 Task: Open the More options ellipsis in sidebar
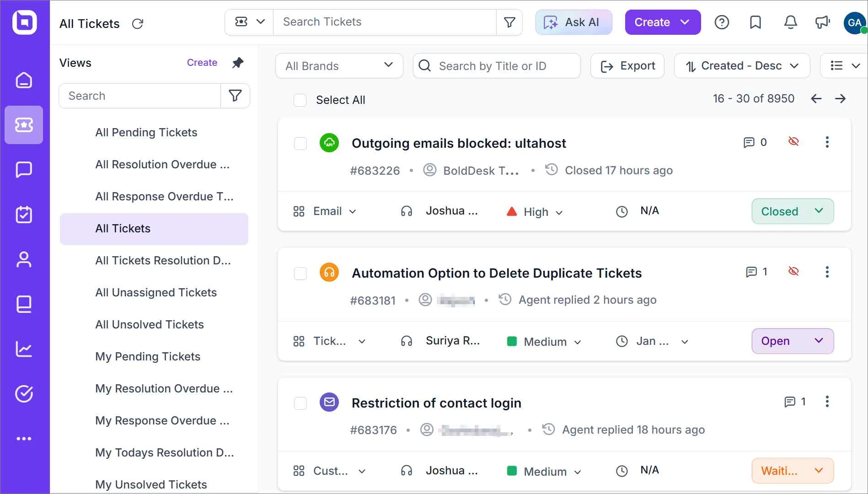[x=24, y=439]
